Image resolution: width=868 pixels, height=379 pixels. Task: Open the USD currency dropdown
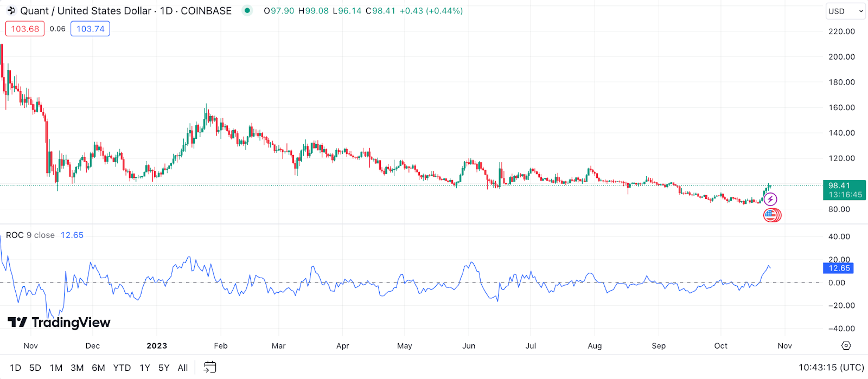pyautogui.click(x=845, y=11)
